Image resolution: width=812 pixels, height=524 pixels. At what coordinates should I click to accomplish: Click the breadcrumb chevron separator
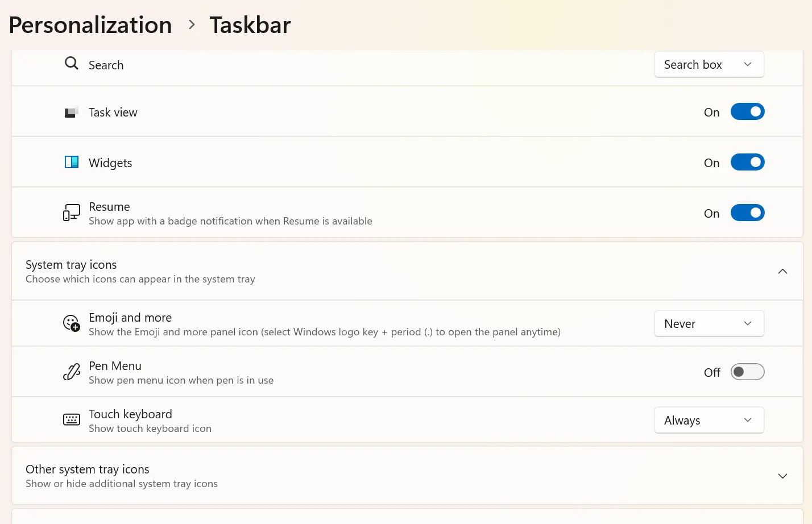point(192,25)
